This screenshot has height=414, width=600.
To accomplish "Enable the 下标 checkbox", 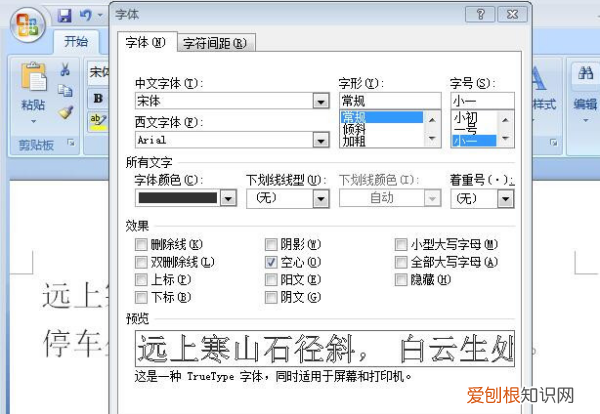I will point(141,297).
